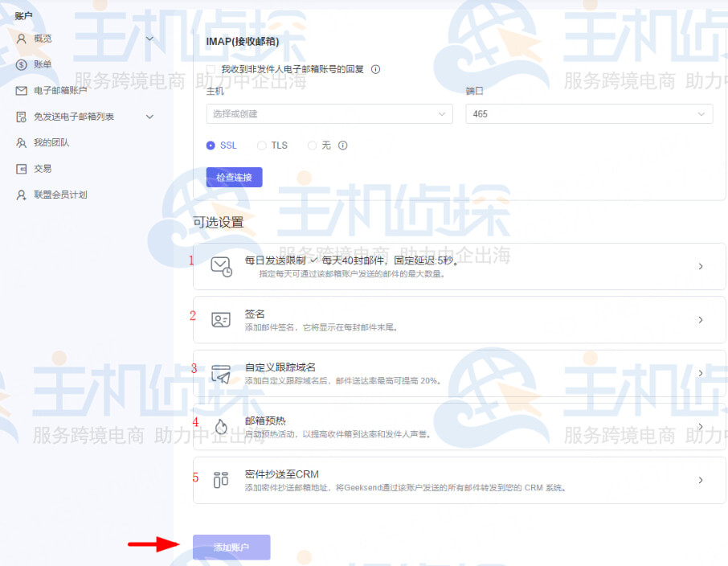This screenshot has height=566, width=728.
Task: Click the 检查连接 button
Action: pyautogui.click(x=234, y=177)
